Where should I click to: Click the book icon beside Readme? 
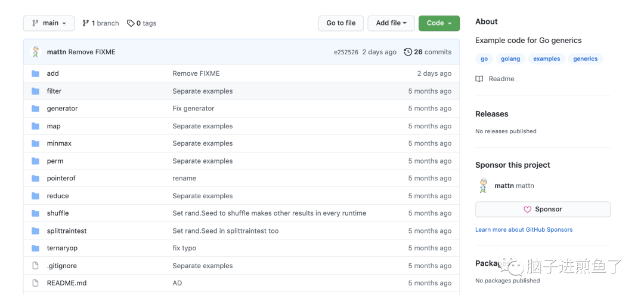479,79
